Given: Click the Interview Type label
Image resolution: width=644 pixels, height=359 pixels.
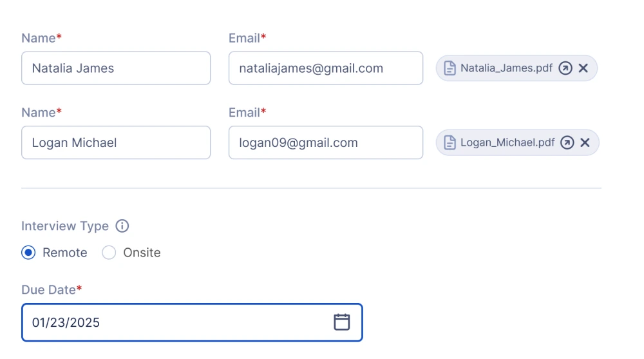Looking at the screenshot, I should point(65,226).
